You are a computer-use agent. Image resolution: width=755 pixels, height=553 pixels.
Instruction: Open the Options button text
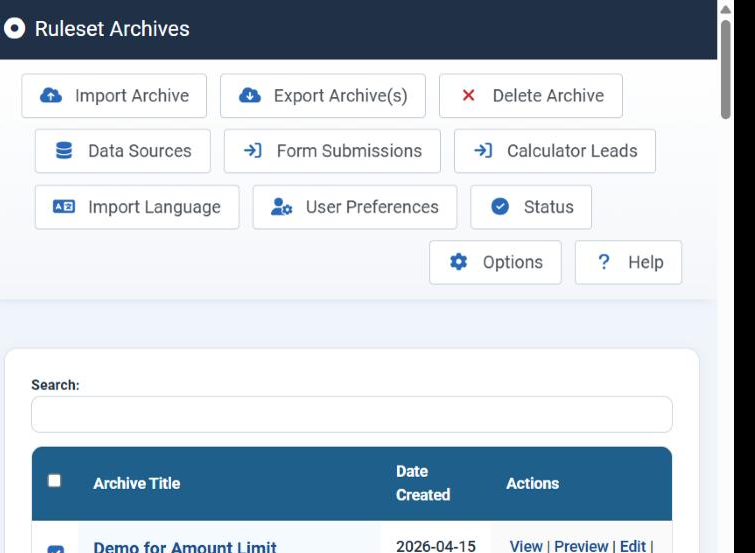pyautogui.click(x=512, y=263)
